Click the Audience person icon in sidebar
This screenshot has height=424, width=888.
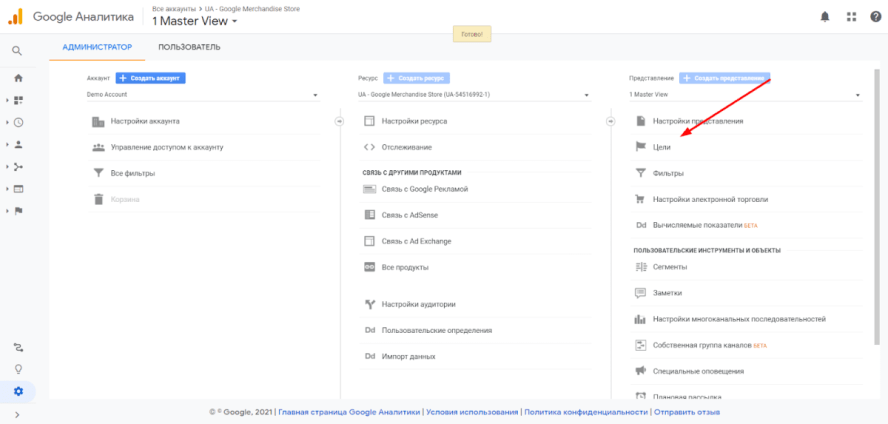18,144
